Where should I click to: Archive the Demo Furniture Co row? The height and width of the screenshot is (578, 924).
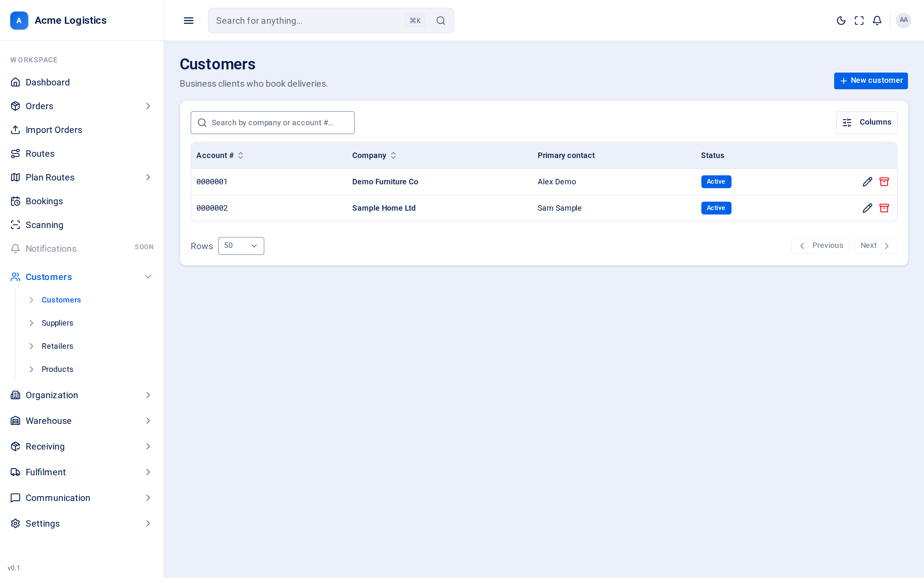pos(884,181)
